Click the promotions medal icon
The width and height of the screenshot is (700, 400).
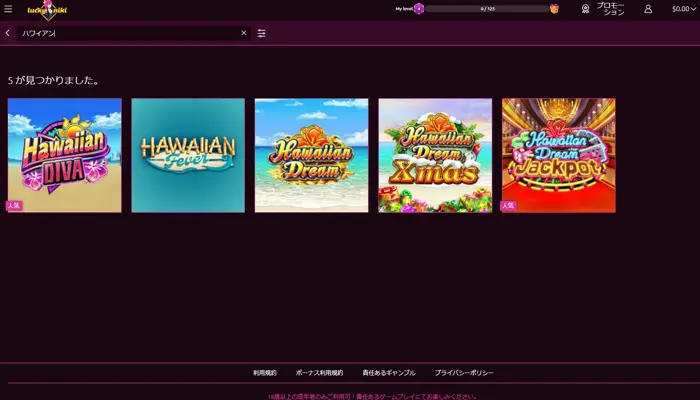coord(585,9)
